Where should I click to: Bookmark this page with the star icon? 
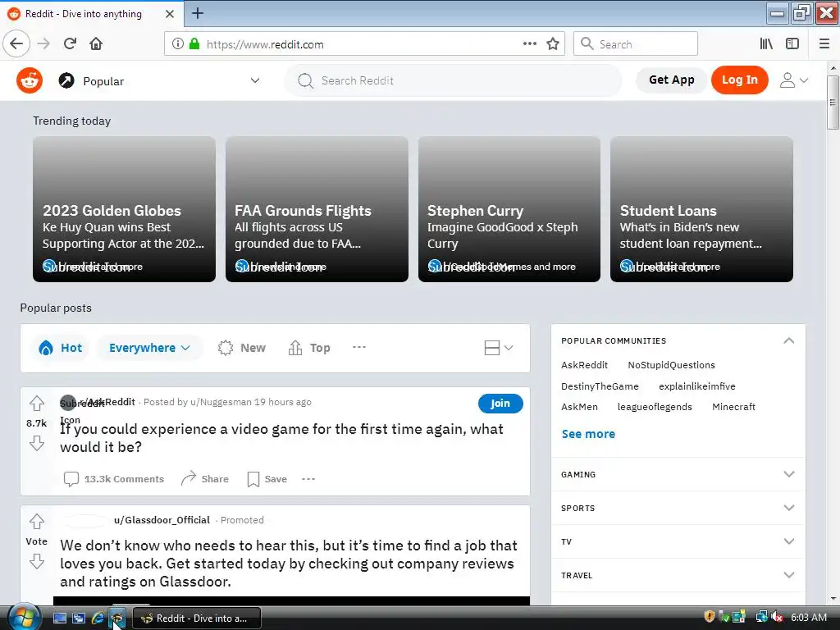point(553,44)
